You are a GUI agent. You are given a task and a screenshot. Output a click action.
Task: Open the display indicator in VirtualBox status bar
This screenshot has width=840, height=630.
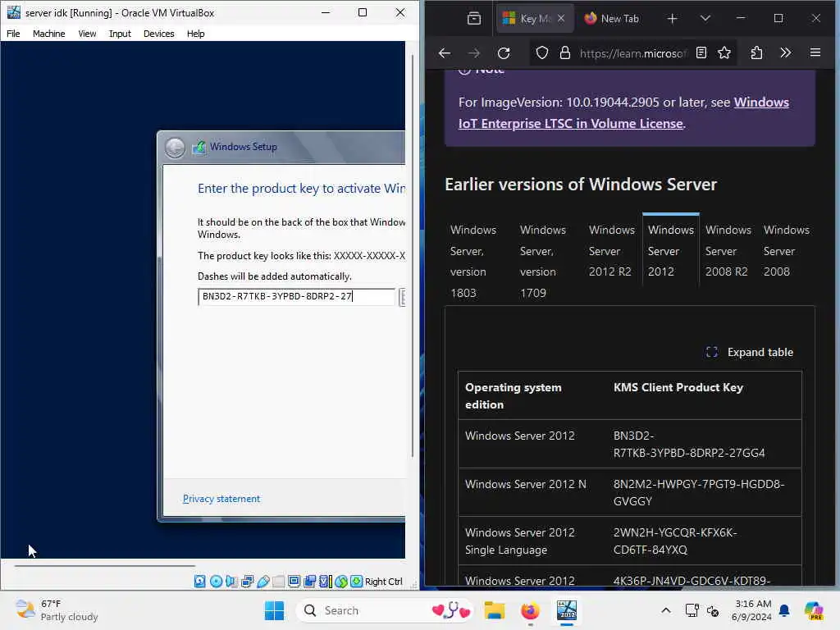click(x=294, y=582)
